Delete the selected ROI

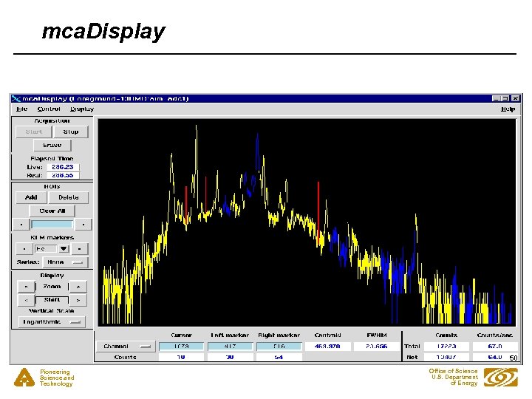68,197
